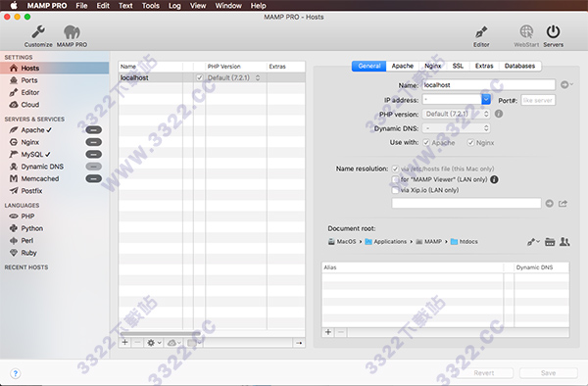Select Dynamic DNS in sidebar
The height and width of the screenshot is (386, 588).
pos(42,167)
